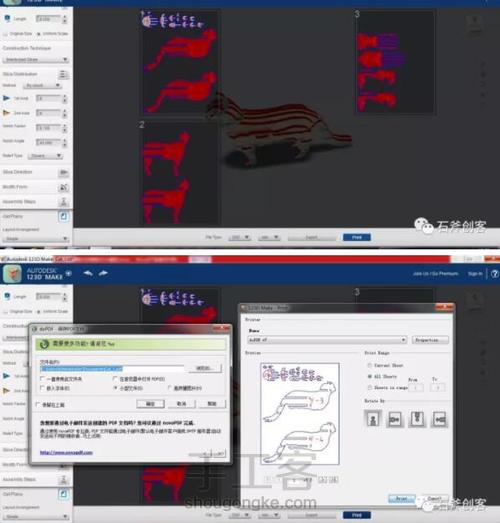Open printer Name dropdown in Print dialog

(x=327, y=340)
